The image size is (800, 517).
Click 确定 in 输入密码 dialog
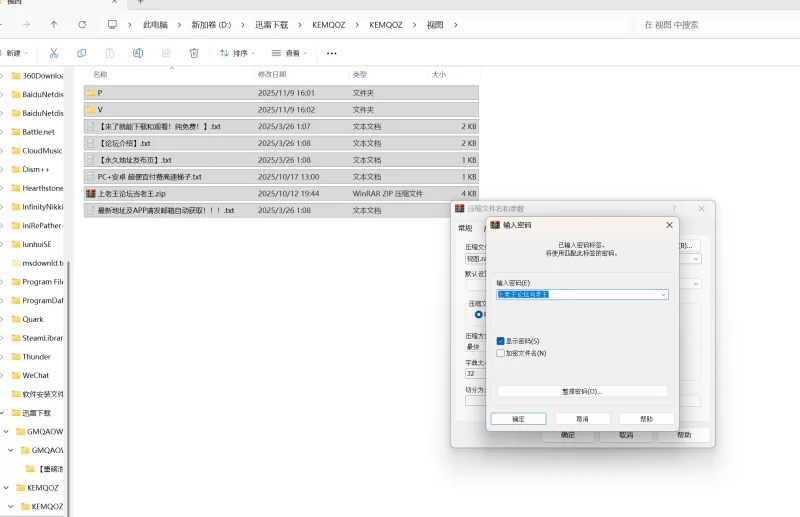(x=518, y=419)
